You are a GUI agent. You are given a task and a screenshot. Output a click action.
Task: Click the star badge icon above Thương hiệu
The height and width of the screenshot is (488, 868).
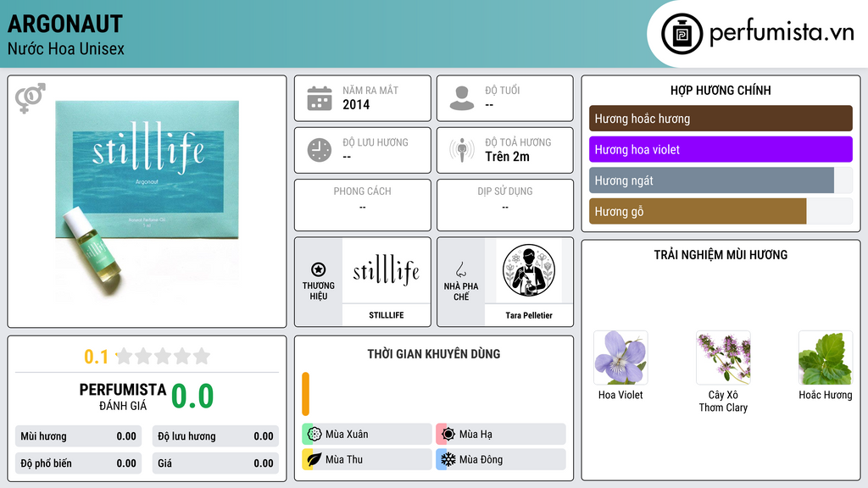[x=319, y=269]
